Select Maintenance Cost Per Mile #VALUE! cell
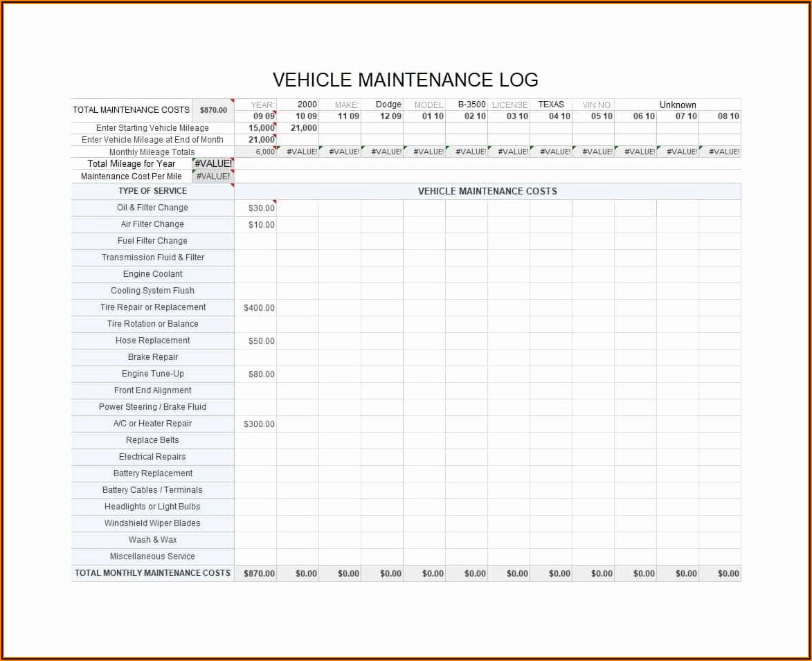This screenshot has height=661, width=812. click(213, 176)
